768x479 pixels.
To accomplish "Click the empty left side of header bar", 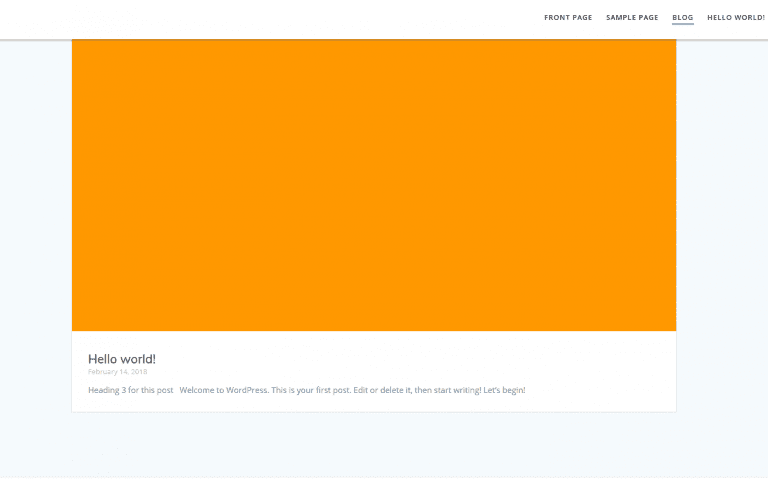I will click(250, 18).
